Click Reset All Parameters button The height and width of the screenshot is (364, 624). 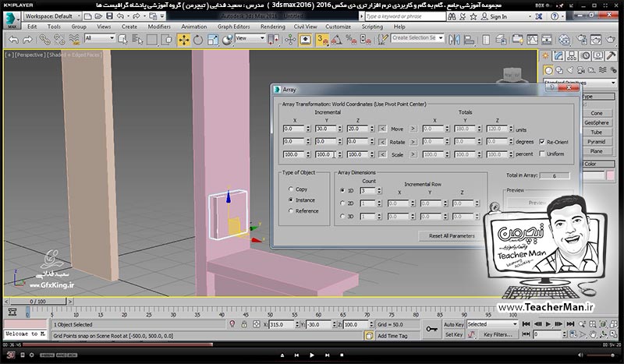452,236
